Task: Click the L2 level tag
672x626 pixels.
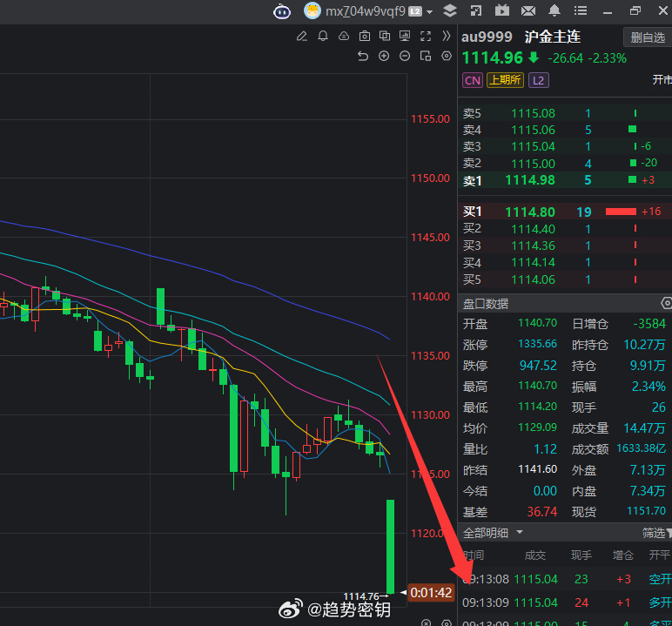Action: (539, 80)
